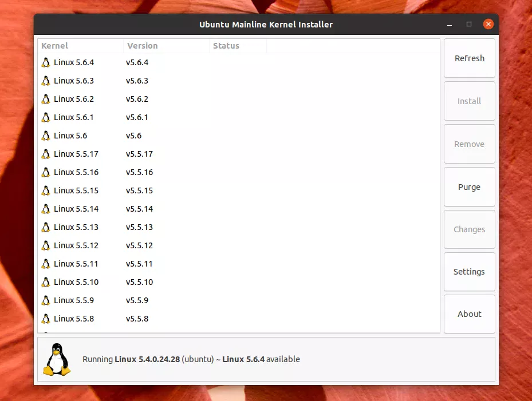
Task: Click the Status column header
Action: (238, 46)
